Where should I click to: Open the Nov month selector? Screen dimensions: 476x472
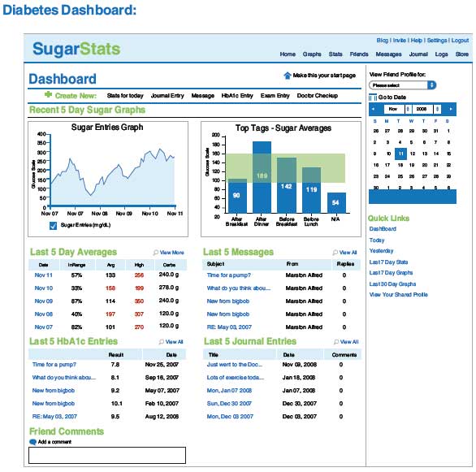[x=398, y=109]
